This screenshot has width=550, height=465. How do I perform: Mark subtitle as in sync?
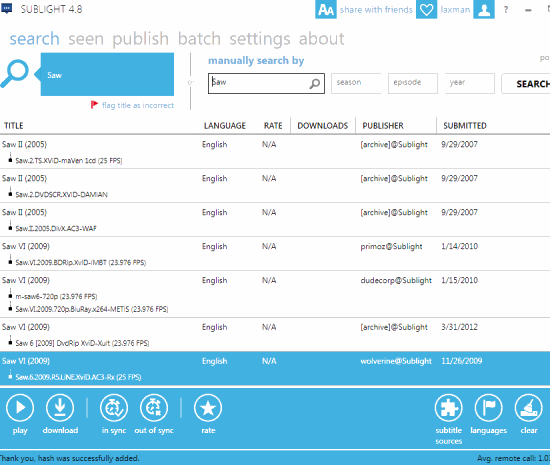pyautogui.click(x=114, y=408)
